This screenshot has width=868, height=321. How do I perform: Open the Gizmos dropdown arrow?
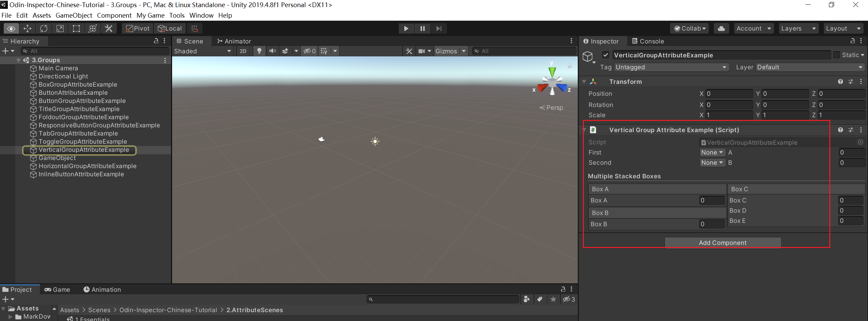(x=463, y=51)
